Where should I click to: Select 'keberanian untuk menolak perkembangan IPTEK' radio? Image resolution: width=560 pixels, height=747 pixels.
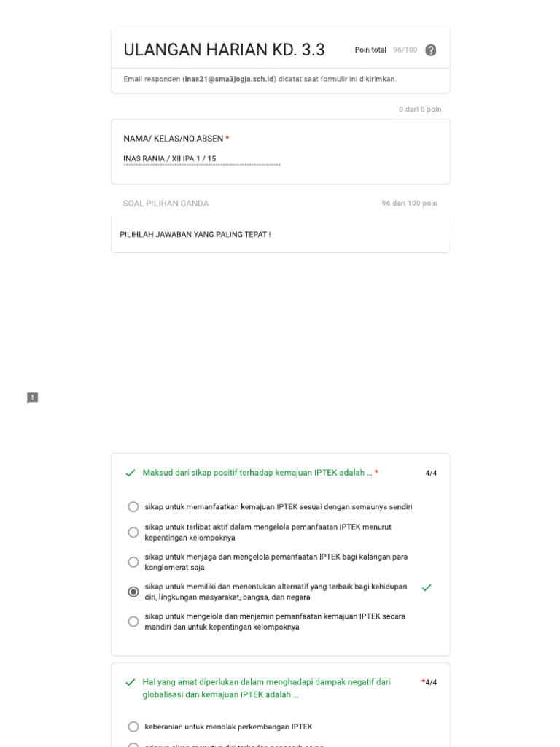(x=133, y=727)
